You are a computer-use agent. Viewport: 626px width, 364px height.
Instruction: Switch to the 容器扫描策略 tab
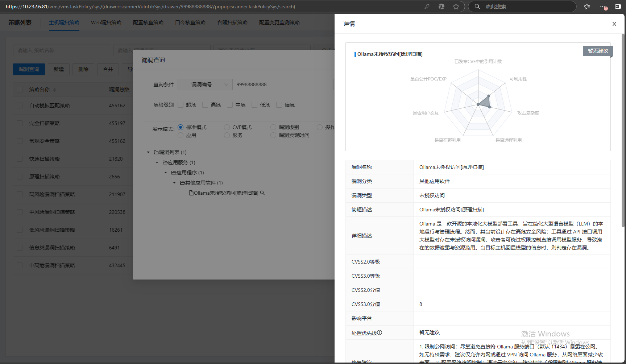tap(232, 22)
